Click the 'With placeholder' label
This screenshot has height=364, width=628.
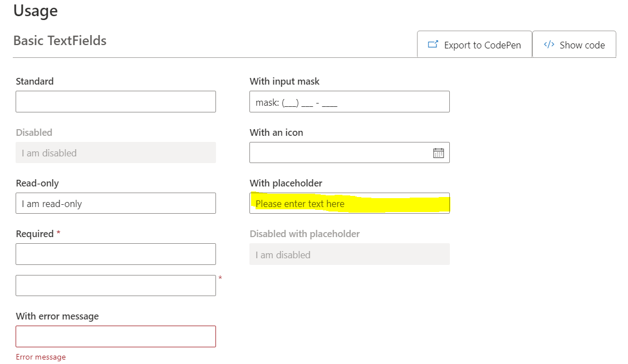pos(286,184)
